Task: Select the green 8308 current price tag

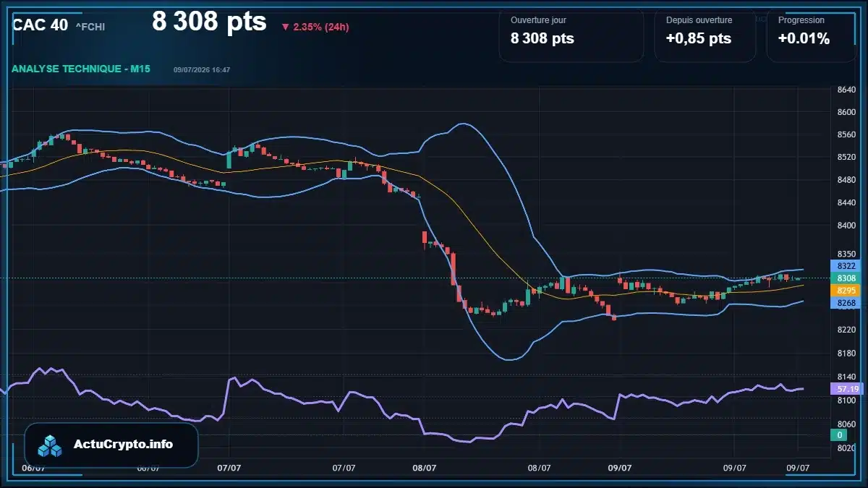Action: click(x=846, y=278)
